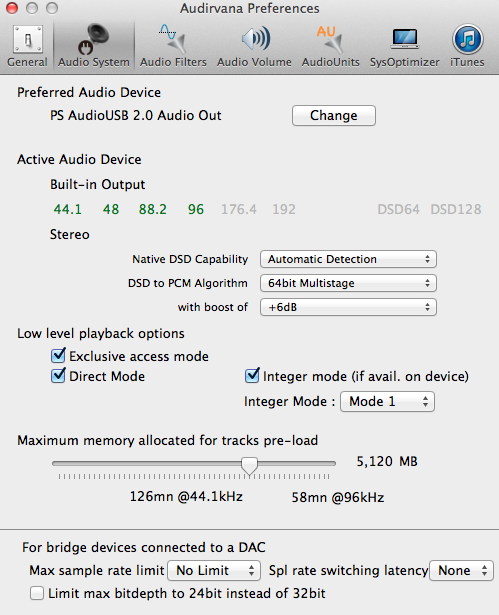
Task: Click the memory pre-load slider handle
Action: [249, 465]
